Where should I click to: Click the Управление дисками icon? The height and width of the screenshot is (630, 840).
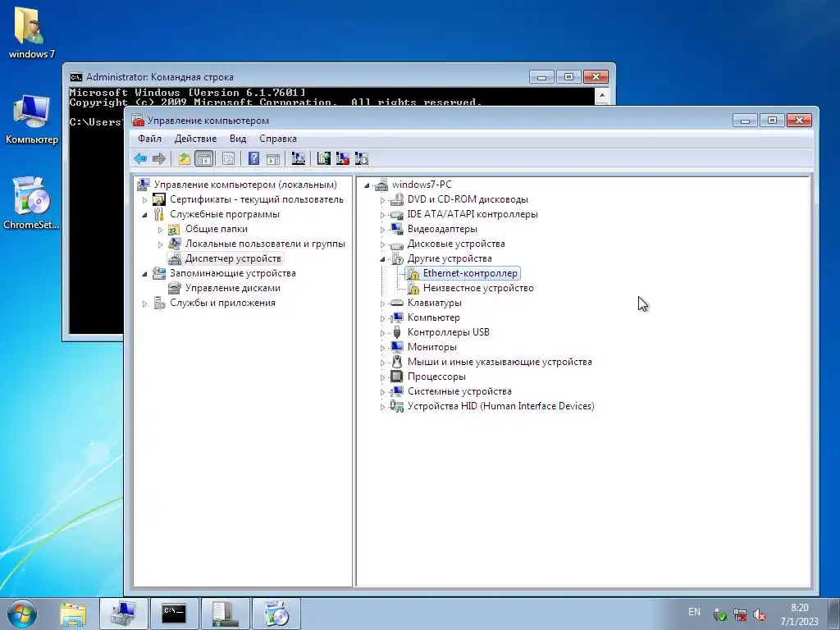[174, 288]
